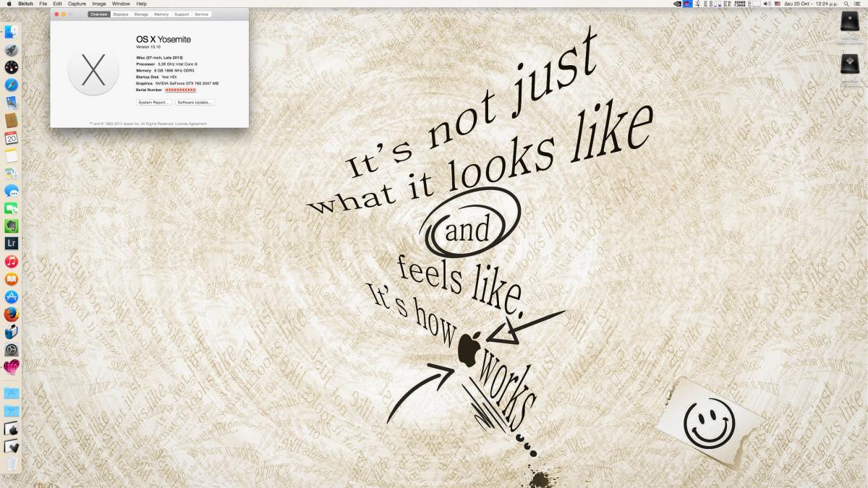Open Evernote elephant icon in Dock

click(x=11, y=226)
